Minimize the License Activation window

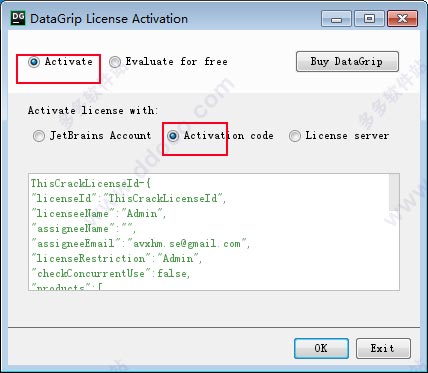coord(336,19)
